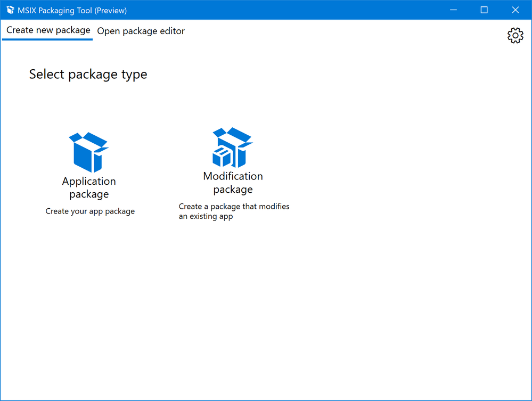Image resolution: width=532 pixels, height=401 pixels.
Task: Select the Modification package box icon
Action: coord(233,148)
